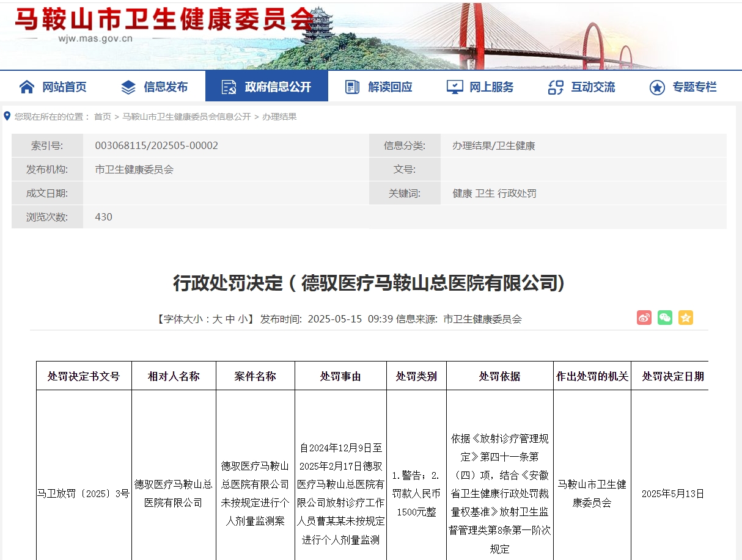Click 处罚依据 column header
742x560 pixels.
499,376
